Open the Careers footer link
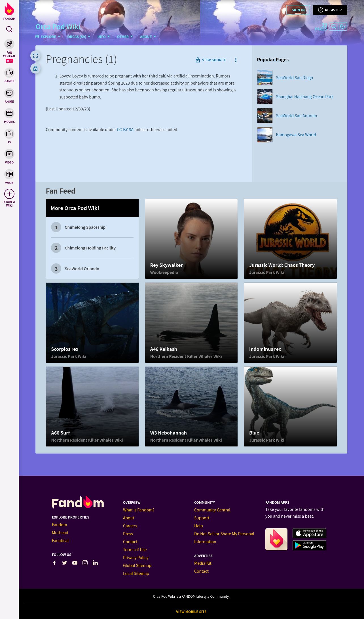The image size is (364, 619). [x=130, y=526]
